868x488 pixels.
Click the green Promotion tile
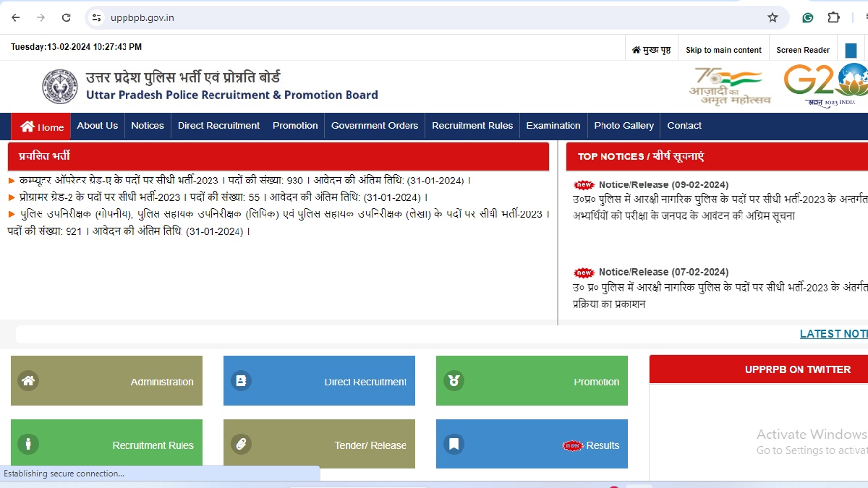(532, 381)
